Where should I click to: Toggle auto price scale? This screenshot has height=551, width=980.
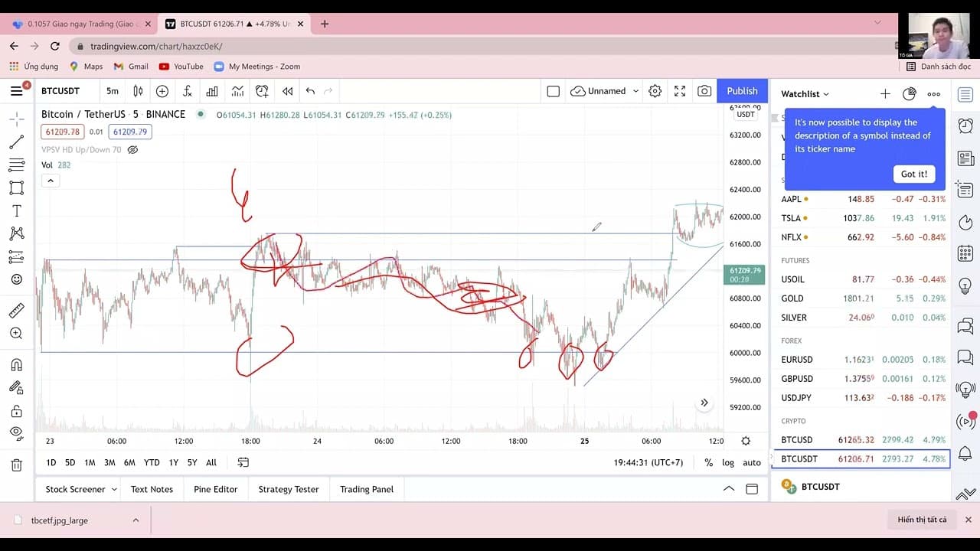pyautogui.click(x=752, y=462)
